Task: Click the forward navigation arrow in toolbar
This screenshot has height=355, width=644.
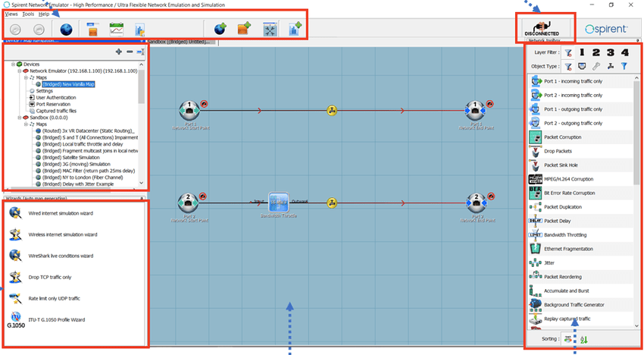Action: [x=39, y=30]
